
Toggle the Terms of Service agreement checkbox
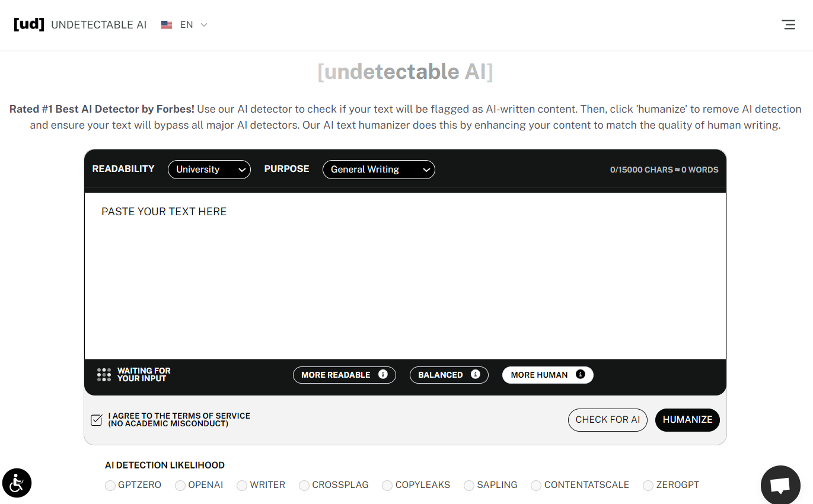coord(97,420)
